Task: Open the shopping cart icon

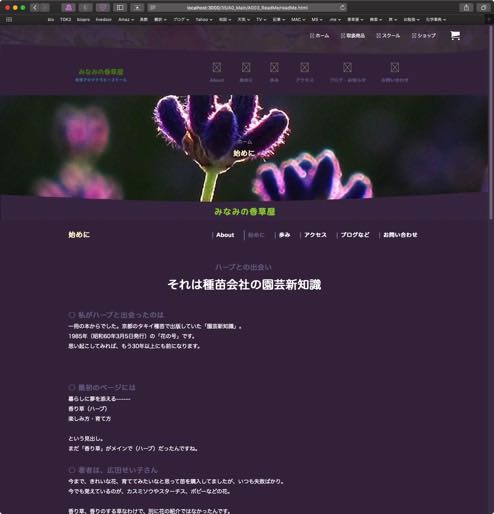Action: 455,35
